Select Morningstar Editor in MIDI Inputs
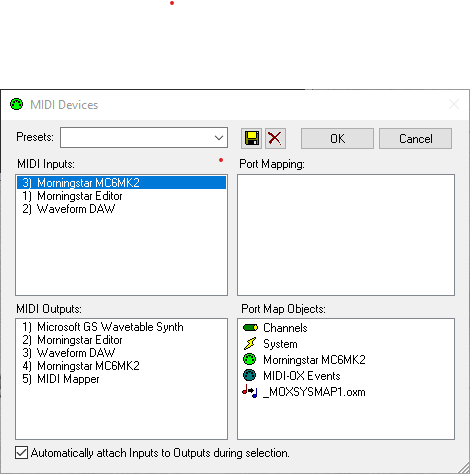 pos(121,196)
